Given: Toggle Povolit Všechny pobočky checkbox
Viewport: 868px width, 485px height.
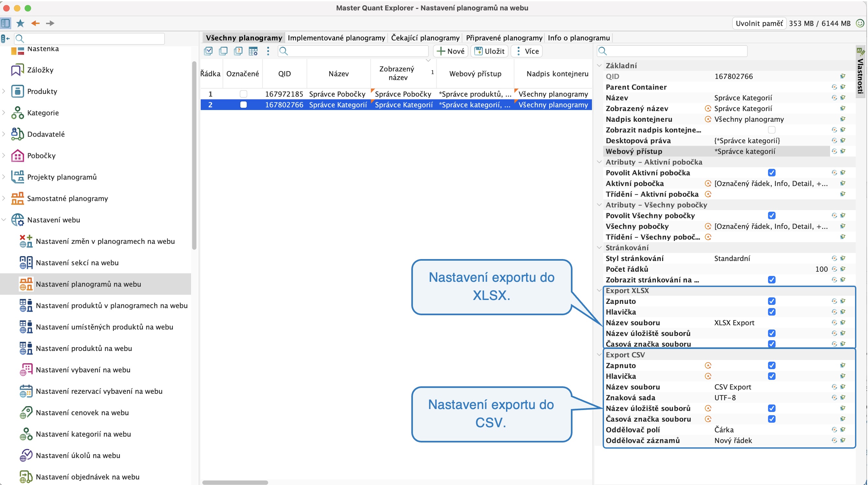Looking at the screenshot, I should [x=772, y=216].
